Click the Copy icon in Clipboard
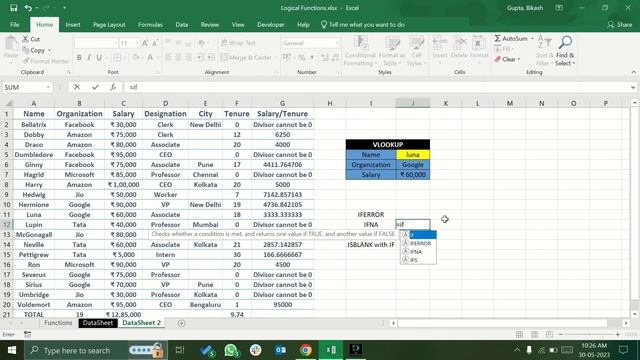Viewport: 640px width, 360px height. click(x=25, y=50)
